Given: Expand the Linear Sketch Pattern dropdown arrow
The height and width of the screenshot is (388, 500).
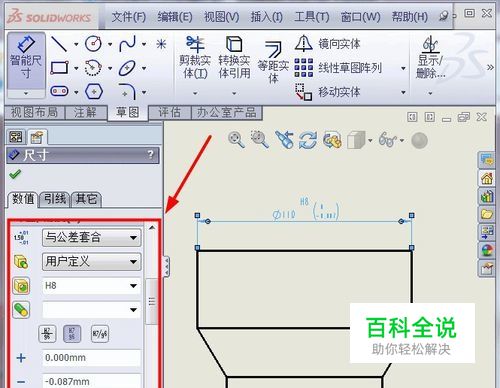Looking at the screenshot, I should (x=403, y=68).
